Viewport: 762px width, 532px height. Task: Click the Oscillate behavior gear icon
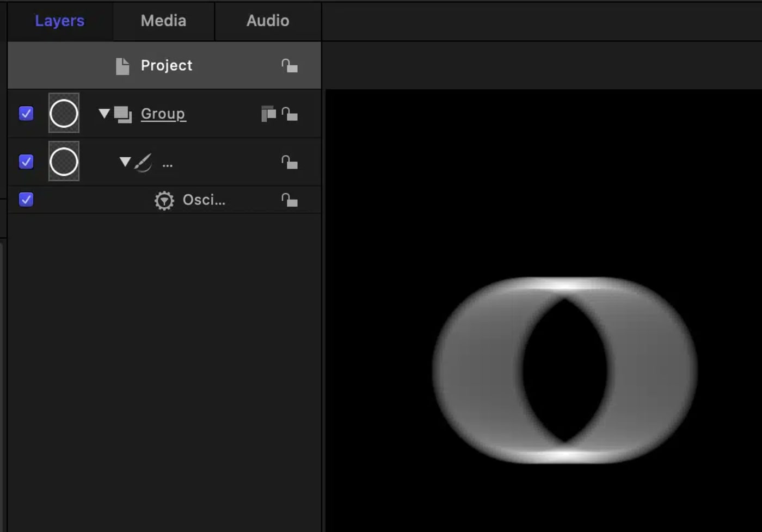click(164, 201)
